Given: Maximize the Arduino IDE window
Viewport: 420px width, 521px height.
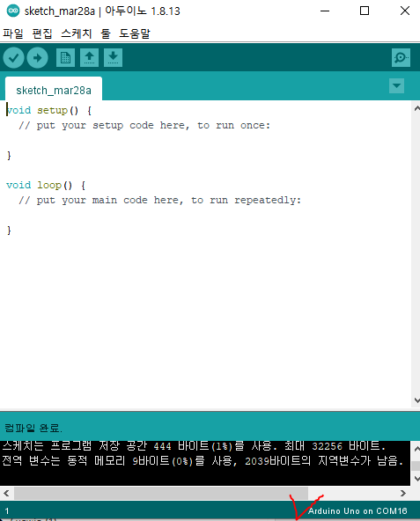Looking at the screenshot, I should click(x=365, y=11).
